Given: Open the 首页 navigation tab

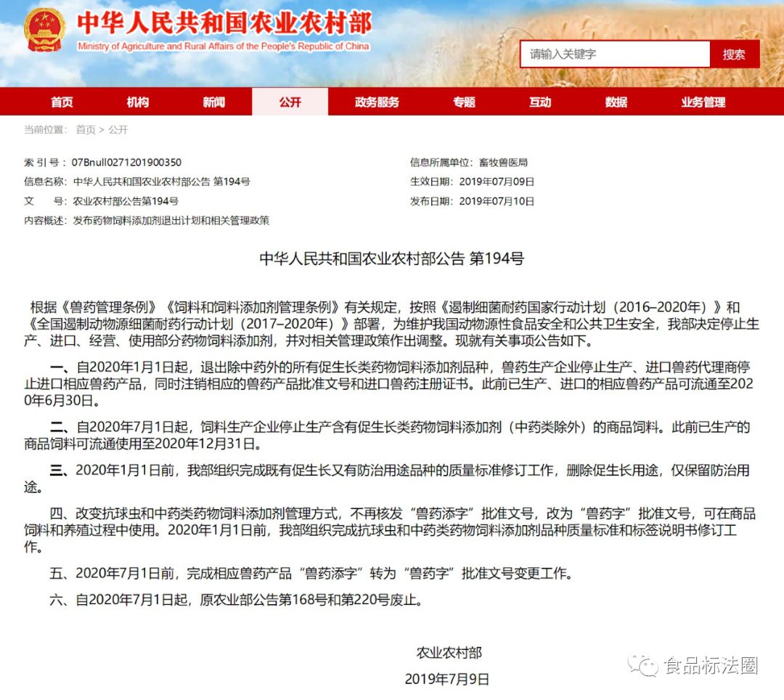Looking at the screenshot, I should tap(62, 102).
